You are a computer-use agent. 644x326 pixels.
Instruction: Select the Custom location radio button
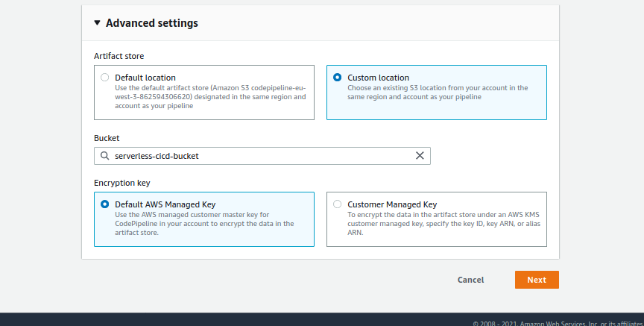338,78
